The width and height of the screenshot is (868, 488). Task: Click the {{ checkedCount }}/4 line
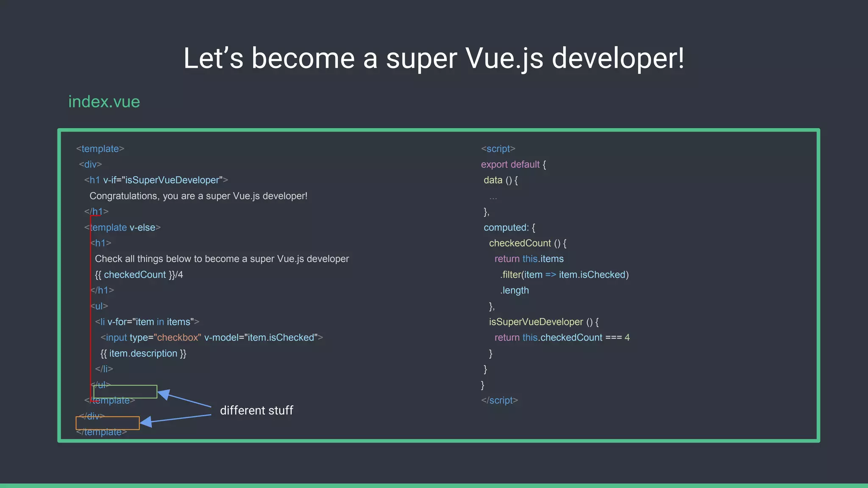tap(139, 274)
